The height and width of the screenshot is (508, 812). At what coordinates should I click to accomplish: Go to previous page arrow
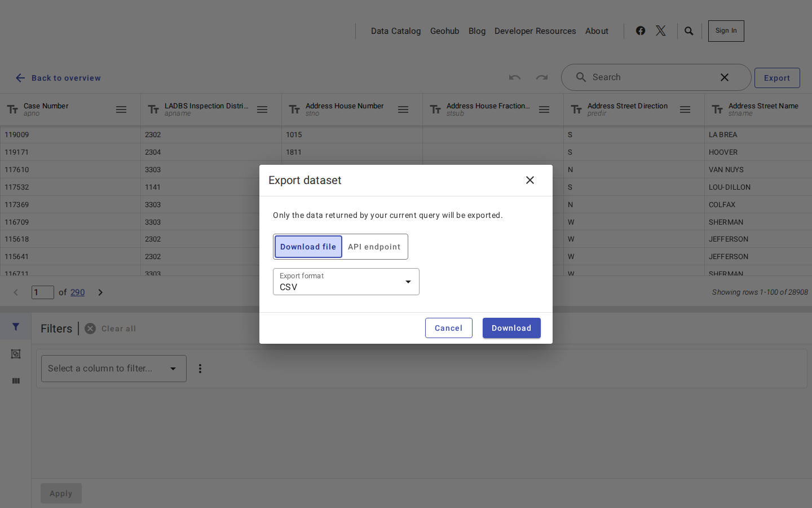[x=16, y=292]
